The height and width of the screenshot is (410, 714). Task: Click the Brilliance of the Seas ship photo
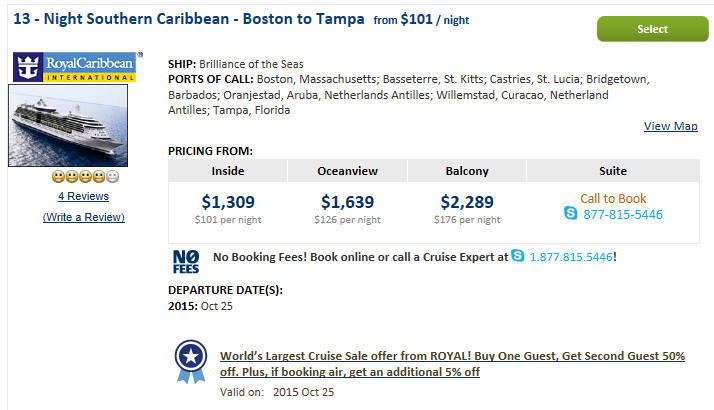[68, 126]
